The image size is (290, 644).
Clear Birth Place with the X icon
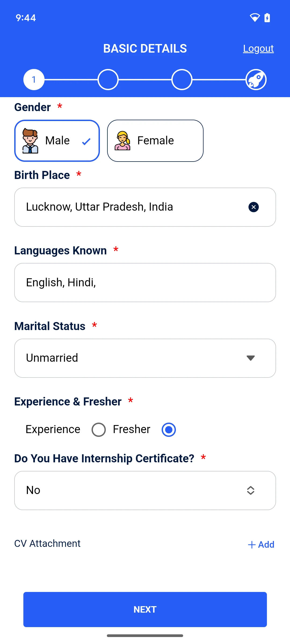click(253, 207)
